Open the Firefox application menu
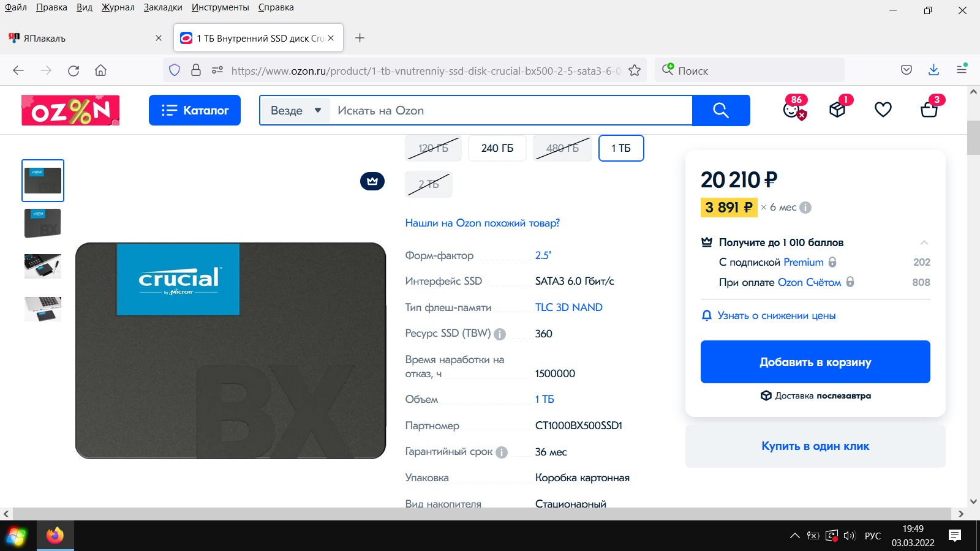Image resolution: width=980 pixels, height=551 pixels. click(962, 69)
